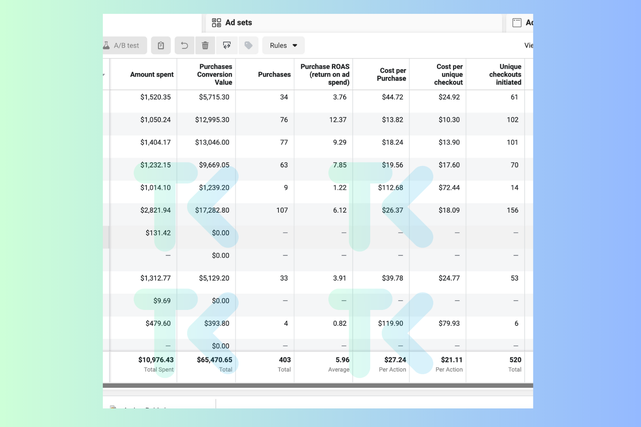Viewport: 641px width, 427px height.
Task: Sort by Amount spent column header
Action: [151, 75]
